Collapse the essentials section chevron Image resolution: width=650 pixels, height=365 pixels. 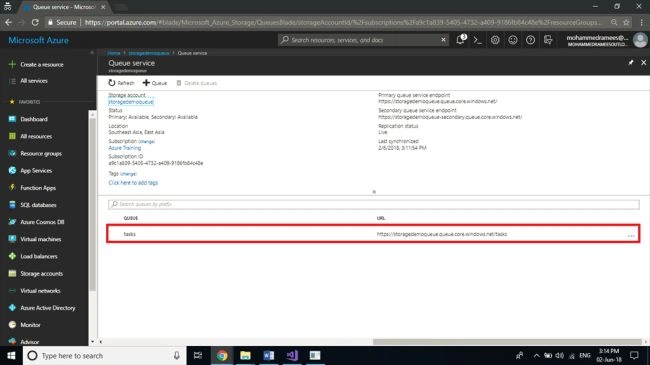(x=374, y=192)
